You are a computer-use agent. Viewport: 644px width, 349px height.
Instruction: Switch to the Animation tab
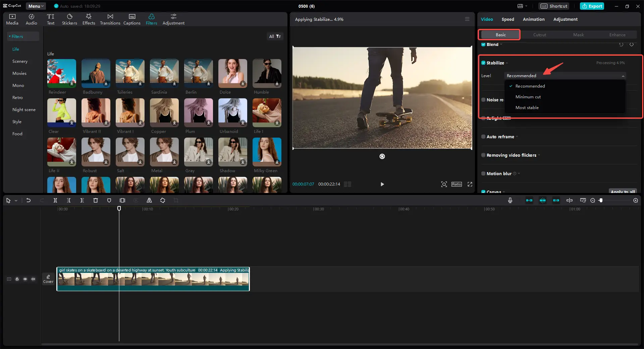point(533,19)
